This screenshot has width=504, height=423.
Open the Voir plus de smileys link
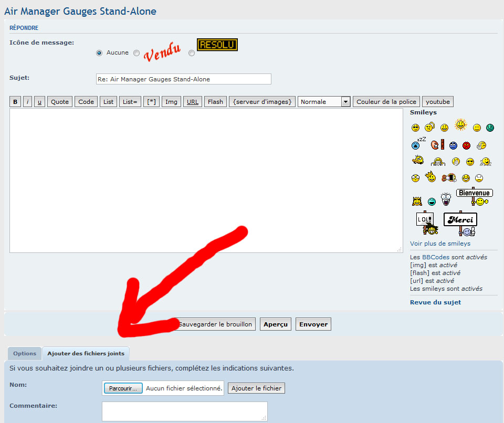tap(440, 244)
